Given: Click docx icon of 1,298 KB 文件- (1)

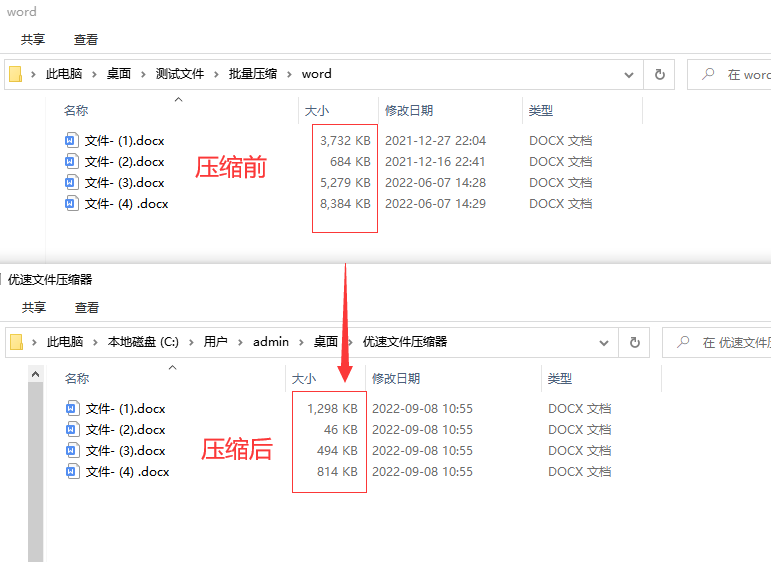Looking at the screenshot, I should (x=72, y=408).
